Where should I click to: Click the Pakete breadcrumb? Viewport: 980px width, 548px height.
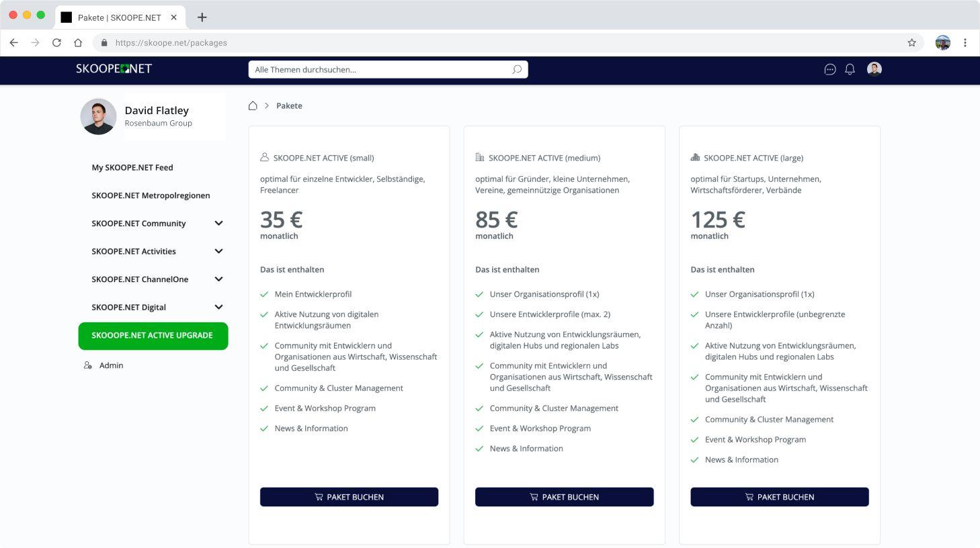point(289,105)
